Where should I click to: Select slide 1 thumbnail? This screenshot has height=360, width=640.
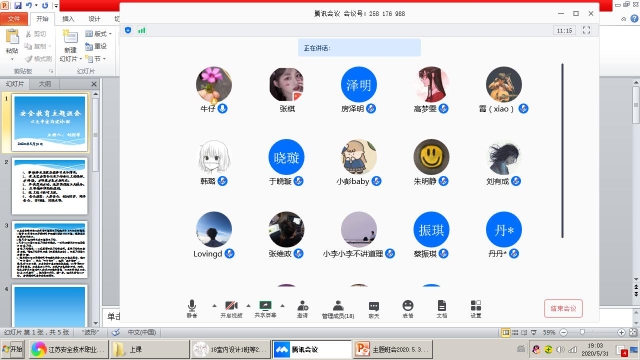coord(50,122)
